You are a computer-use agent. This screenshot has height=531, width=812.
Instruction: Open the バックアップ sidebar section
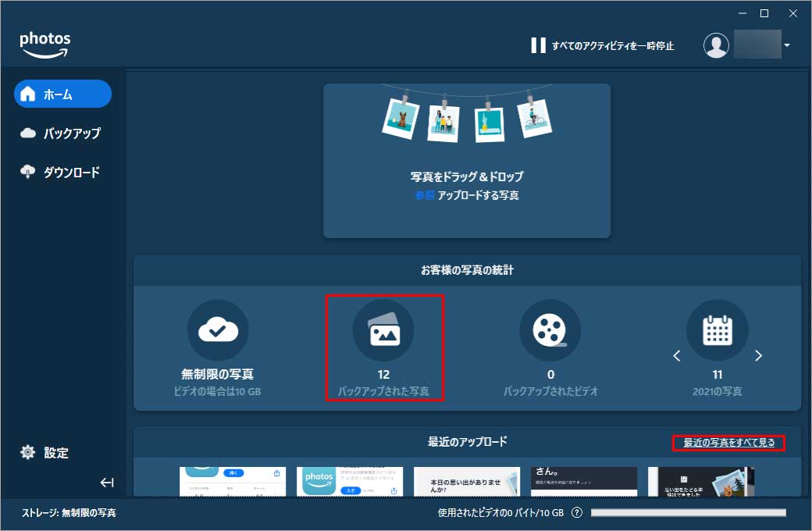[x=61, y=133]
